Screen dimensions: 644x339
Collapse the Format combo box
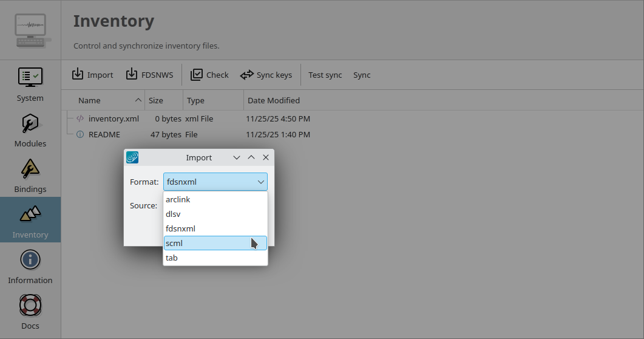tap(260, 182)
